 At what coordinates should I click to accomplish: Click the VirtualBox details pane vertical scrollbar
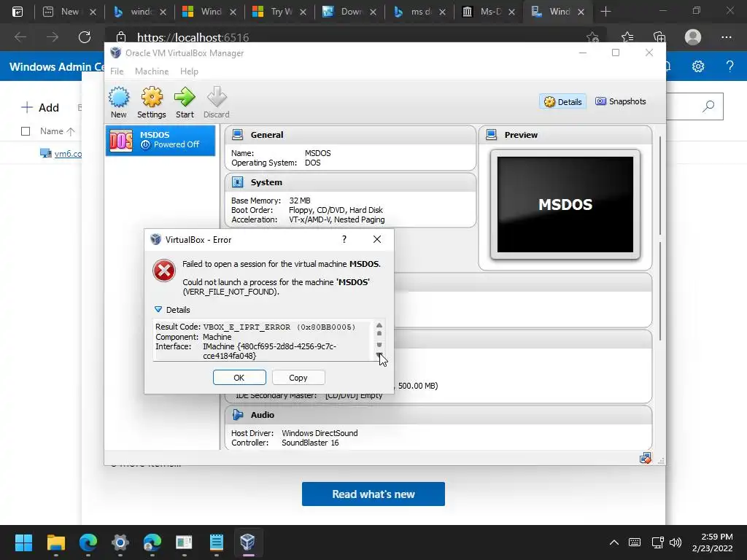point(659,238)
